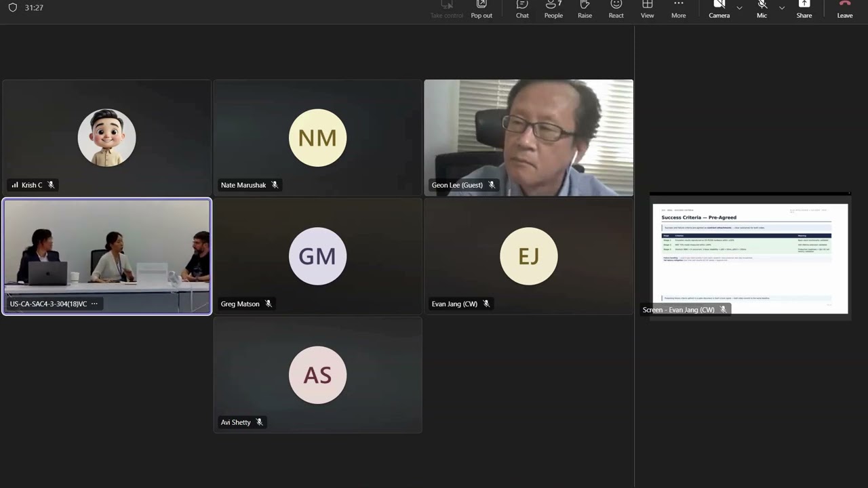This screenshot has height=488, width=868.
Task: Select Geon Lee's video tile
Action: [x=529, y=138]
